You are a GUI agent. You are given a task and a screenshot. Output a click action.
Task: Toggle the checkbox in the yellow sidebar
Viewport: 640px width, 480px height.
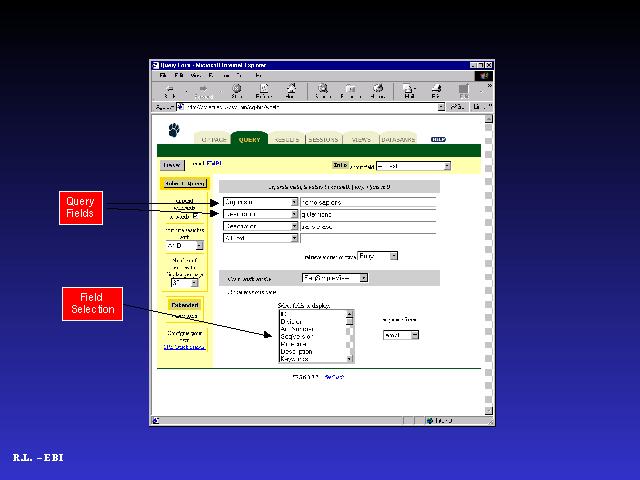[x=194, y=215]
